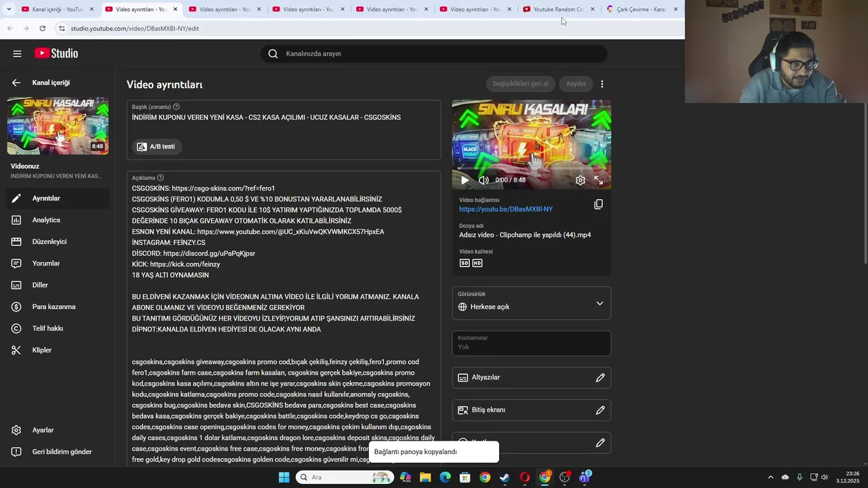Expand the Görünürlük visibility dropdown
The height and width of the screenshot is (488, 868).
pos(532,304)
